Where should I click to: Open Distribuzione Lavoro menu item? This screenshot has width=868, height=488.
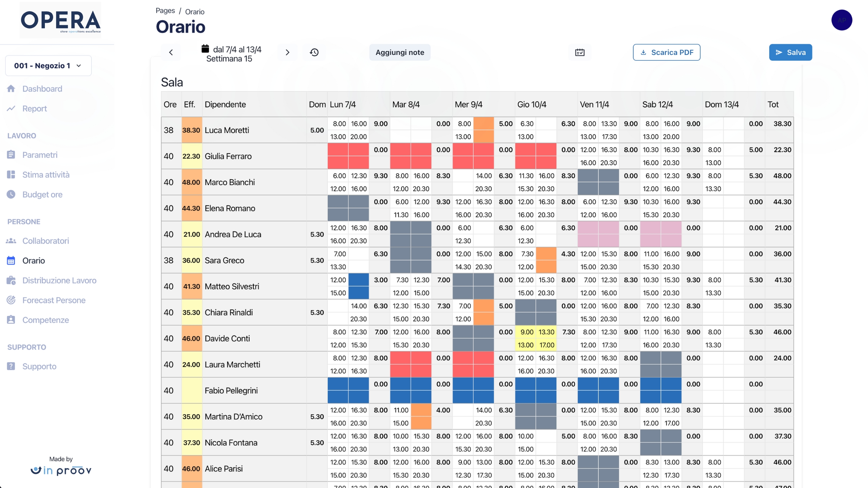(59, 281)
